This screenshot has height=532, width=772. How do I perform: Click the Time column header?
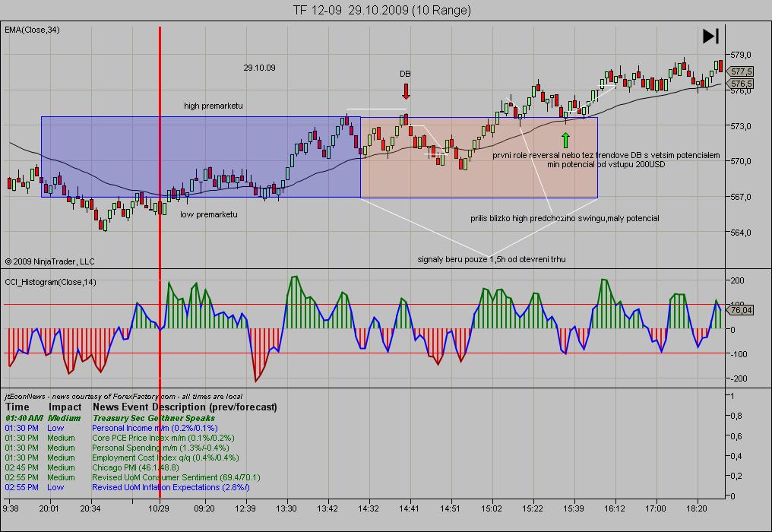click(x=17, y=407)
